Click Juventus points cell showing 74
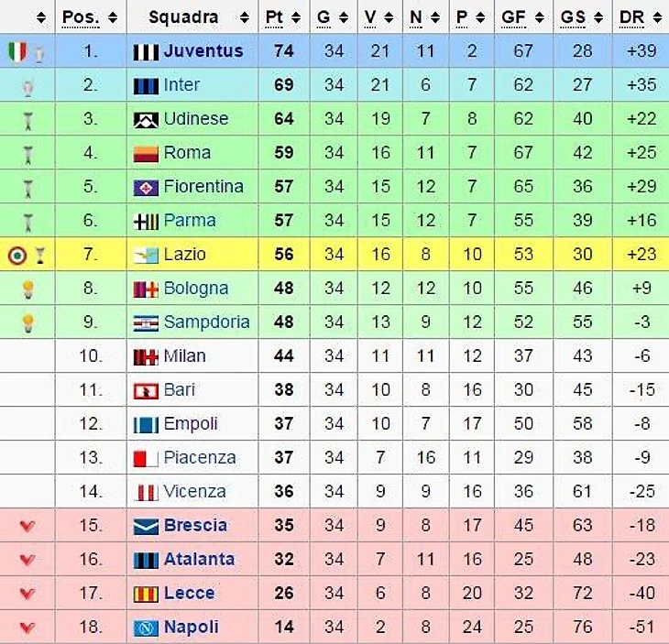This screenshot has height=644, width=669. coord(283,51)
